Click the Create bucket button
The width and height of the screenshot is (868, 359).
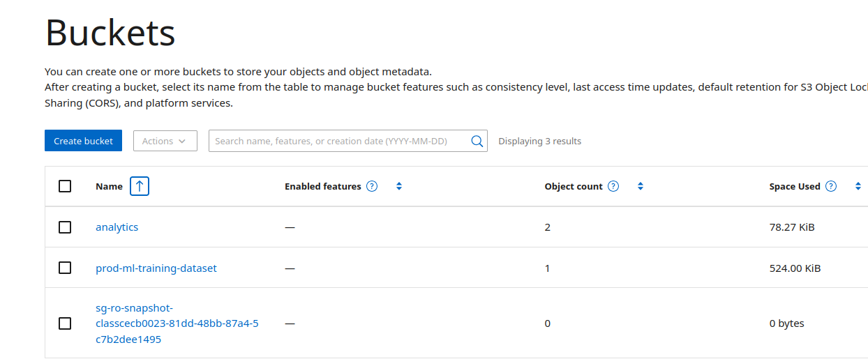tap(83, 141)
